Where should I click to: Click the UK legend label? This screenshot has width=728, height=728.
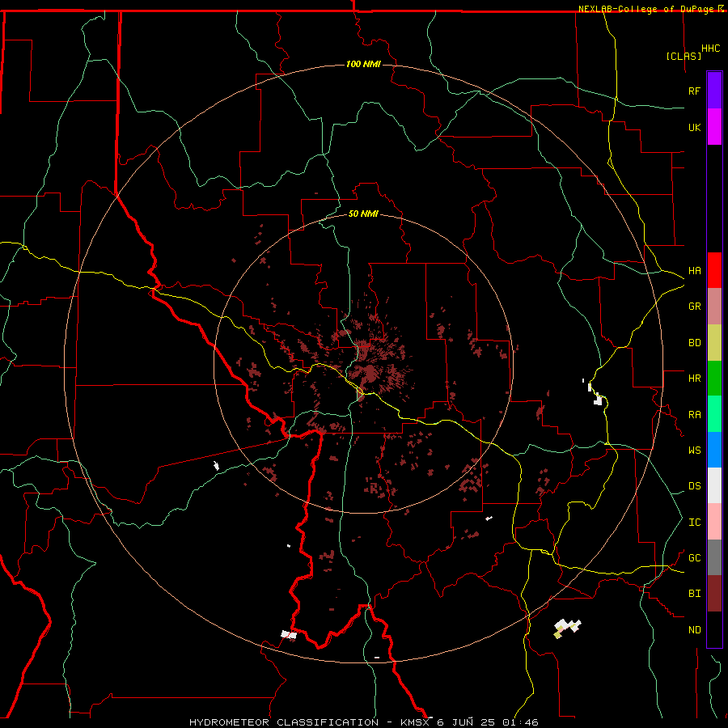click(x=694, y=127)
